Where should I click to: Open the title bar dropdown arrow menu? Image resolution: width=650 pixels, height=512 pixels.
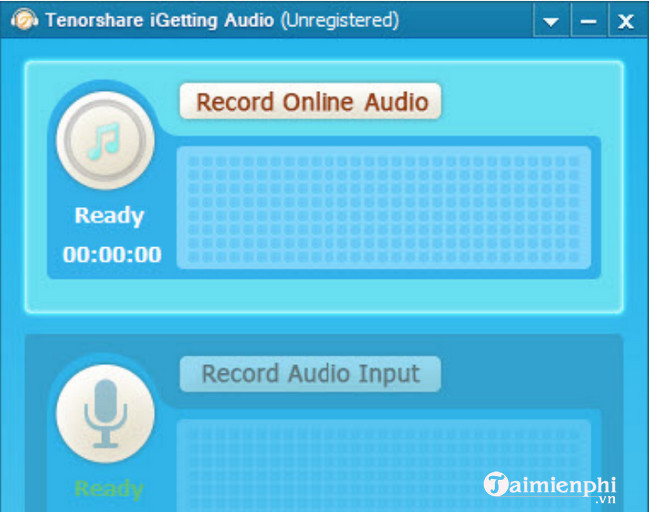(551, 21)
